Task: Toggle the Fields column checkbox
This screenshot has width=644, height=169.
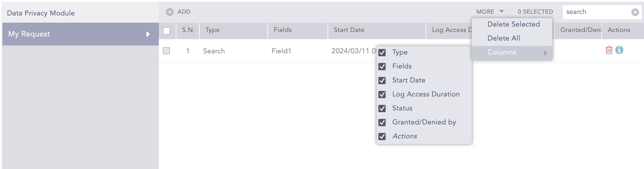Action: pos(382,66)
